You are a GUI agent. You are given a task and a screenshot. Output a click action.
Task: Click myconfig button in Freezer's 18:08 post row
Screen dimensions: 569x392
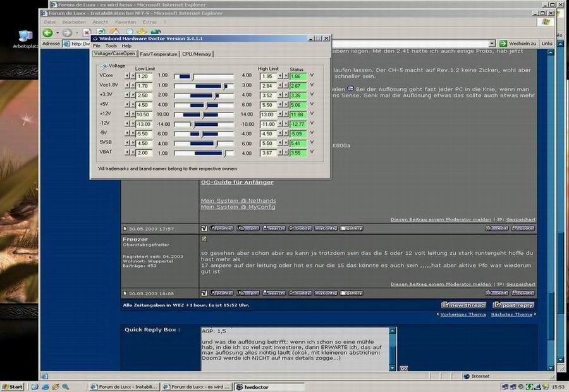[x=326, y=293]
